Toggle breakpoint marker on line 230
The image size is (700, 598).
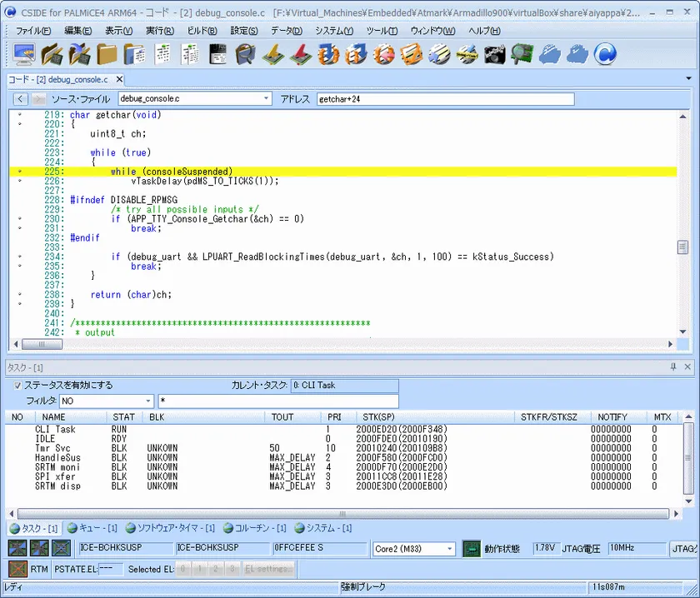20,218
